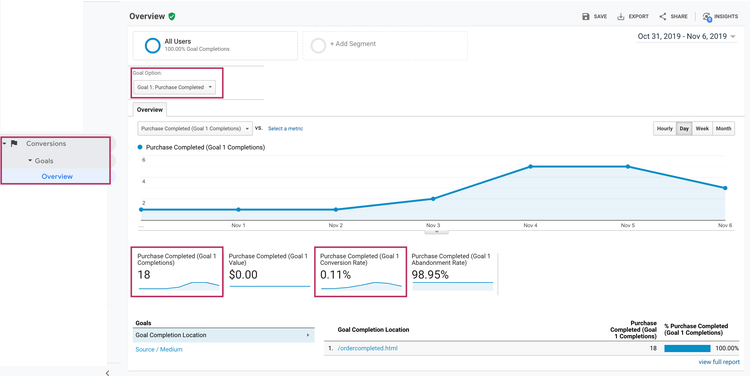
Task: Click the Select a metric link
Action: pyautogui.click(x=285, y=129)
